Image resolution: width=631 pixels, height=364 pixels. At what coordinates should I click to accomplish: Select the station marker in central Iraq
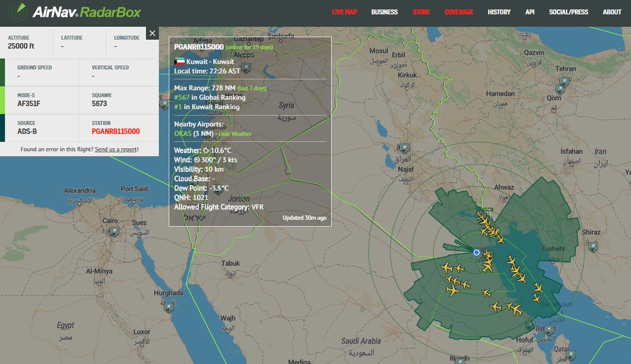[404, 148]
